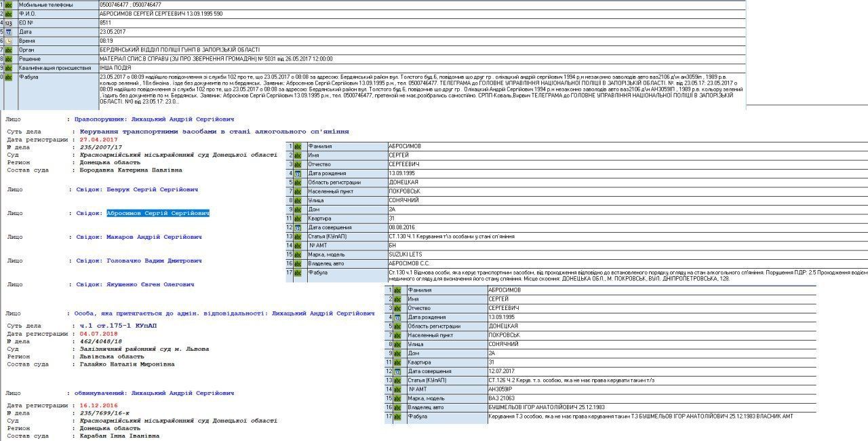Click the calendar icon in the Дата row
The width and height of the screenshot is (868, 441).
[9, 32]
